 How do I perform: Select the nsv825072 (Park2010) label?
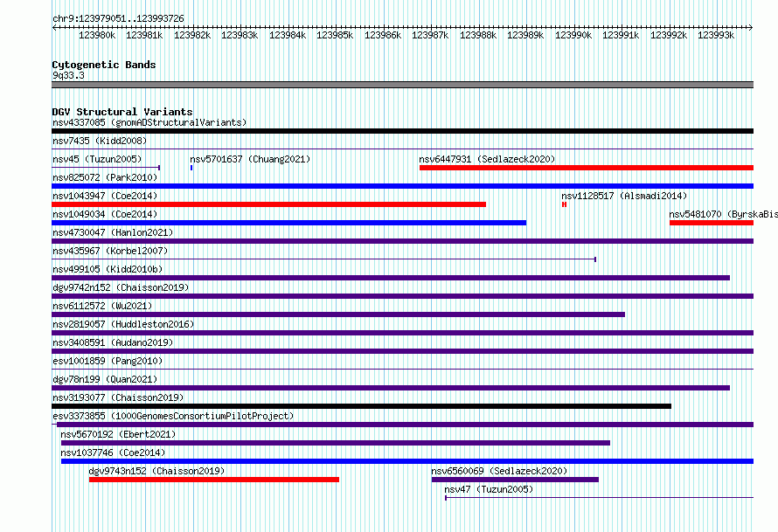click(105, 177)
